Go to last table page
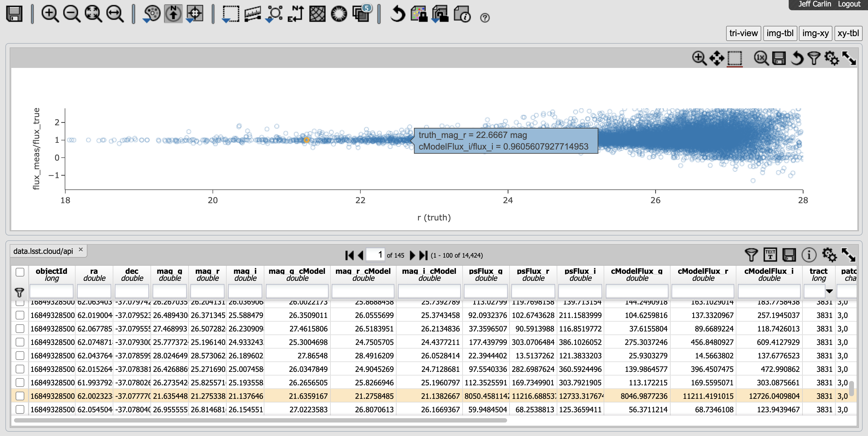 click(x=423, y=255)
